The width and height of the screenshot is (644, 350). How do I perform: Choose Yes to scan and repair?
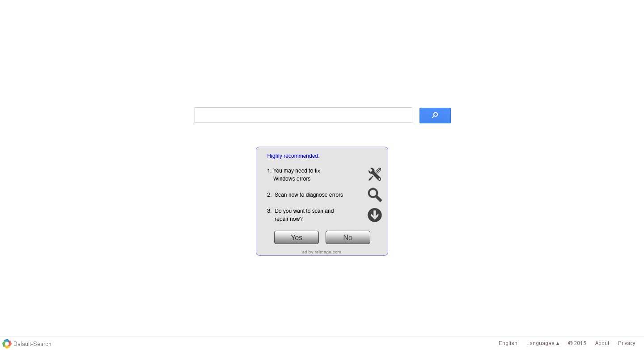297,237
